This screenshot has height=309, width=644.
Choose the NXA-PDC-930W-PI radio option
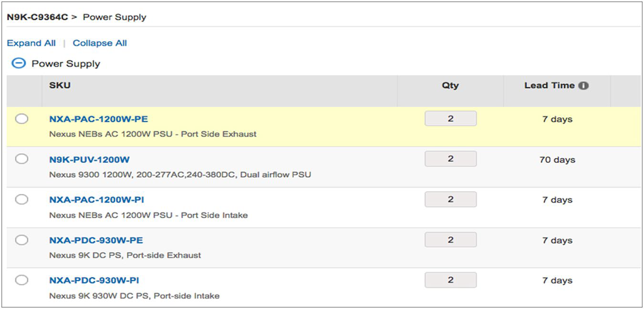pyautogui.click(x=21, y=280)
